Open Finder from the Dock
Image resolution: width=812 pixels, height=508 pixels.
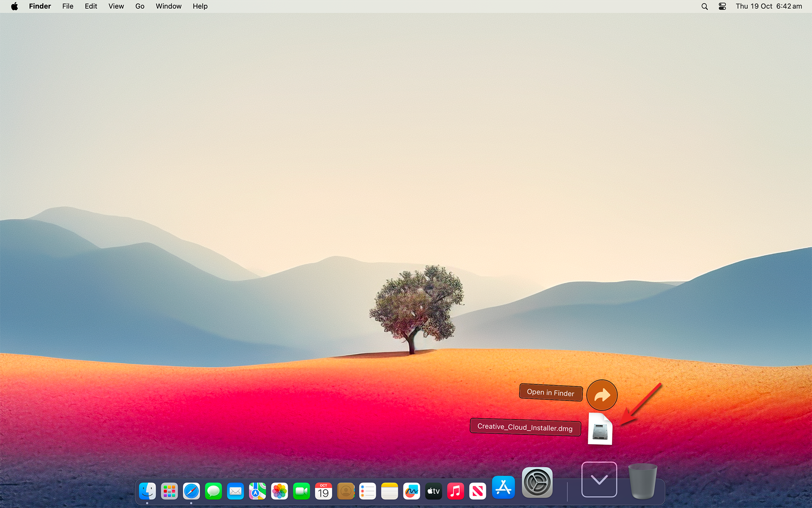147,491
